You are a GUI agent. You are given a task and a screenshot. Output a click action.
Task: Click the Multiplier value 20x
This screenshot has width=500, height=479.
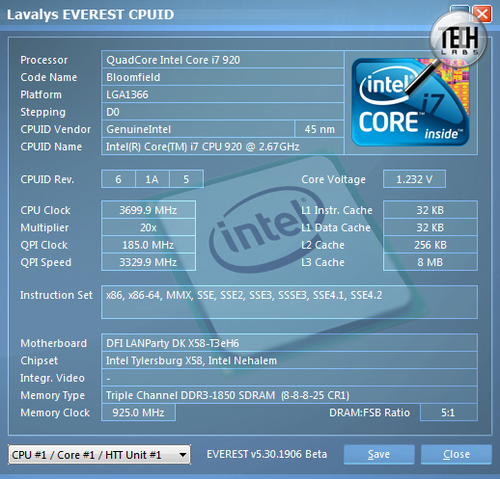pyautogui.click(x=148, y=228)
